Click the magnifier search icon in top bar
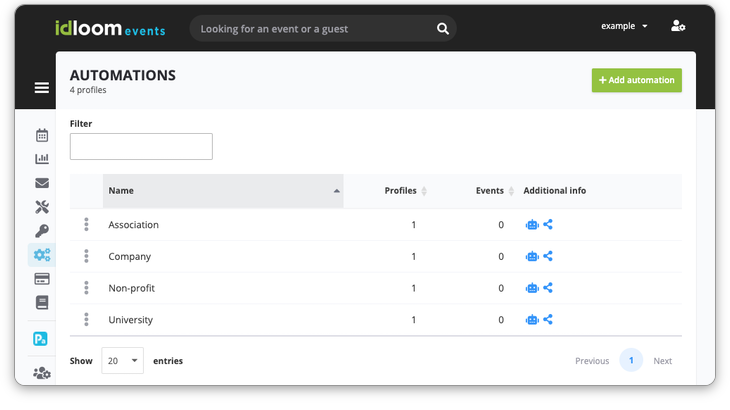The image size is (730, 410). (443, 29)
